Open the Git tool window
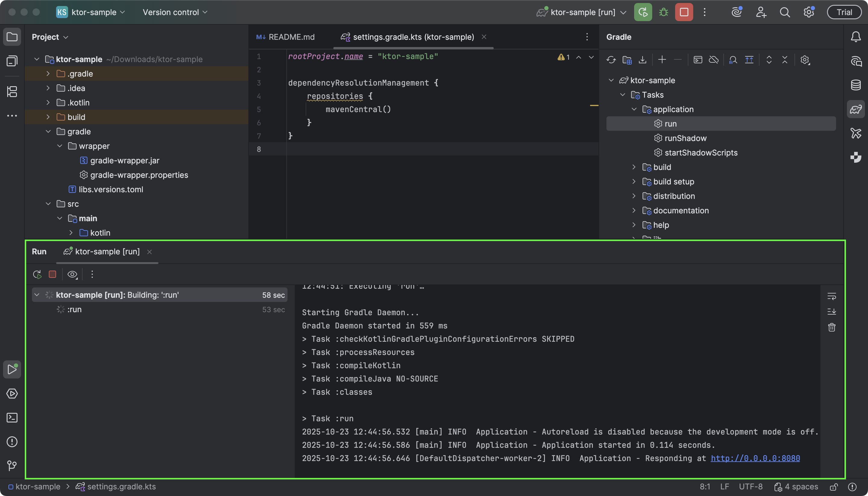The width and height of the screenshot is (868, 496). [x=12, y=466]
